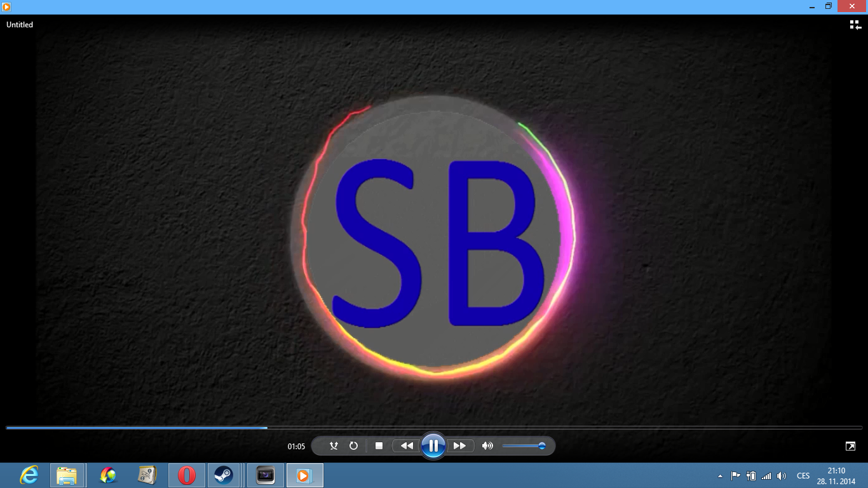
Task: Open the clock and date panel
Action: pyautogui.click(x=836, y=475)
